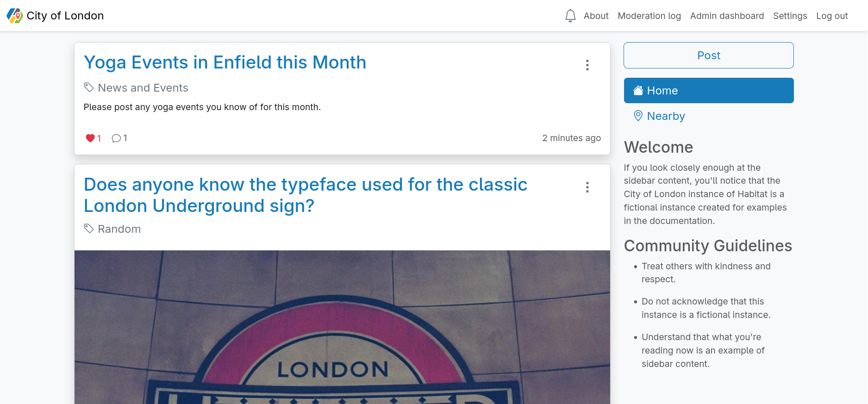Filter by the News and Events tag

pyautogui.click(x=143, y=88)
